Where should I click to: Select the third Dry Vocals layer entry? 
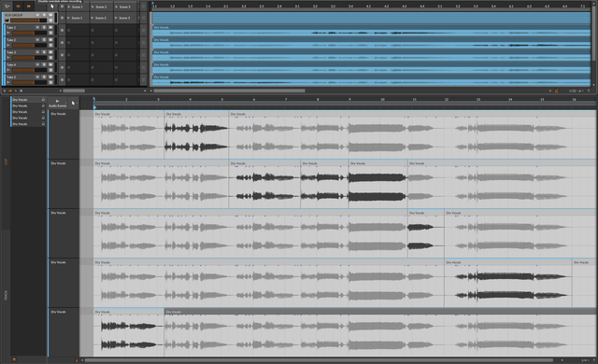[x=28, y=112]
